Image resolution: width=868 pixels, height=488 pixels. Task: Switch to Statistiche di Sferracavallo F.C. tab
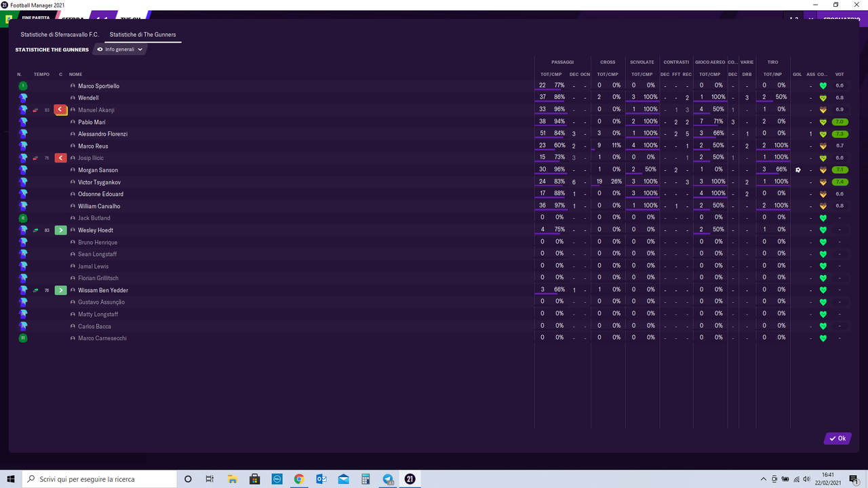pos(60,35)
